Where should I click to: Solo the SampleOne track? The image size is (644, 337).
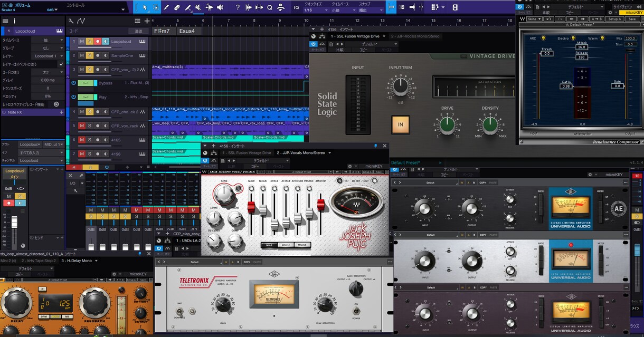[89, 55]
